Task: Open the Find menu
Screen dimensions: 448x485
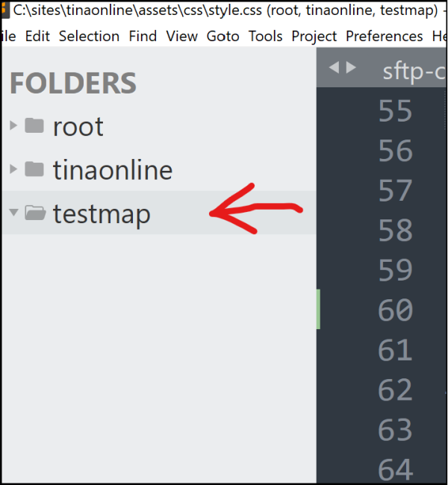Action: pyautogui.click(x=143, y=36)
